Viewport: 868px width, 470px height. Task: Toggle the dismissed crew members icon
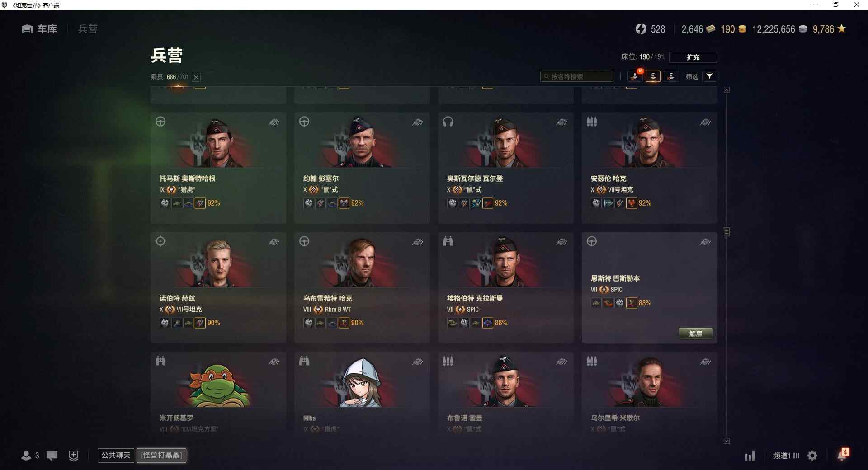(x=671, y=76)
